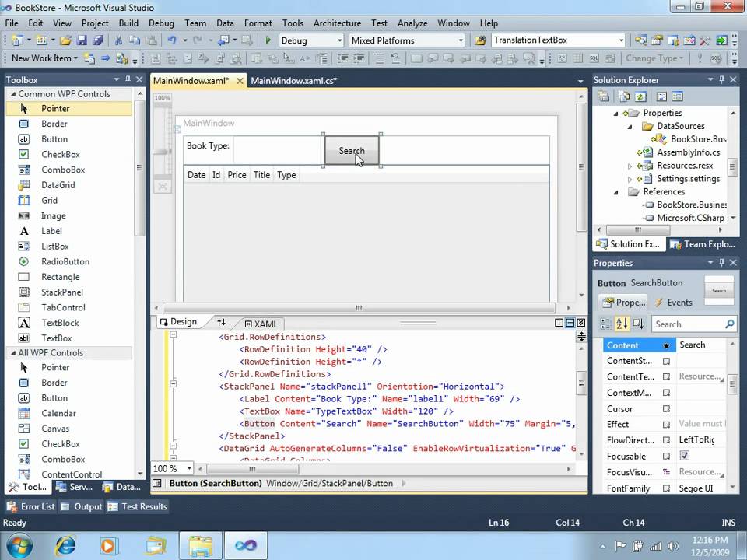Click the designer horizontal scrollbar
This screenshot has height=560, width=747.
tap(359, 308)
